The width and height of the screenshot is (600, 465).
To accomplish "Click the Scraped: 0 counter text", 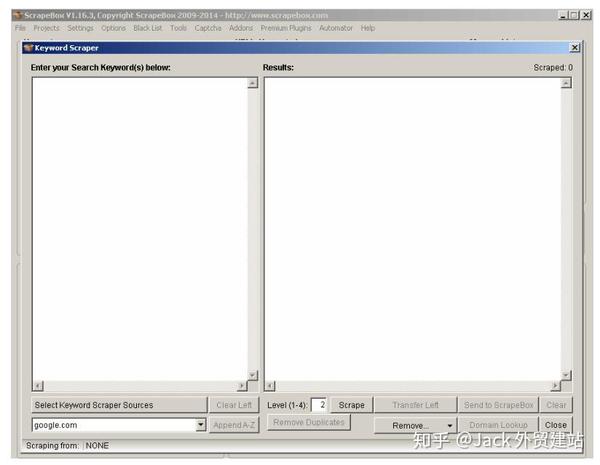I will tap(553, 67).
